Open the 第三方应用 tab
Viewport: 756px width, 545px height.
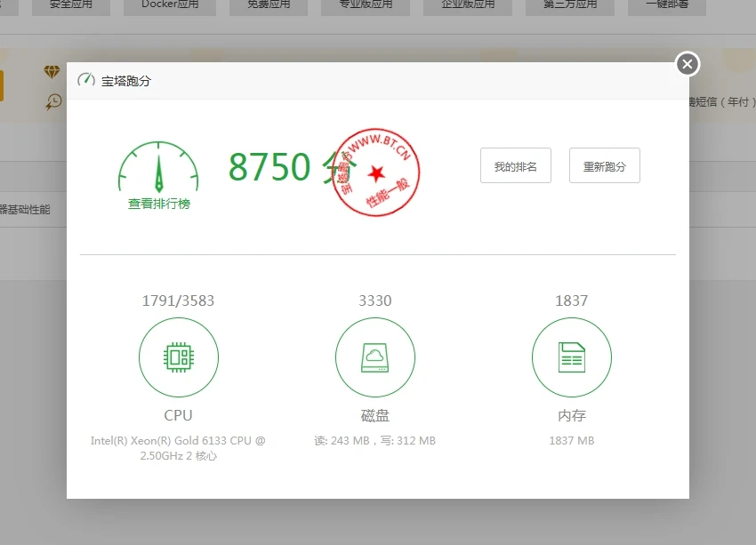pos(574,5)
